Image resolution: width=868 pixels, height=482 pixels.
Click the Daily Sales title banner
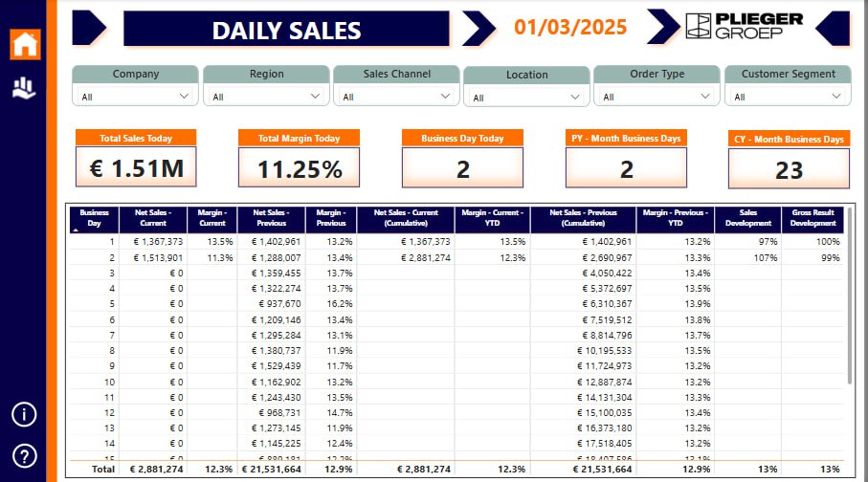click(x=286, y=30)
